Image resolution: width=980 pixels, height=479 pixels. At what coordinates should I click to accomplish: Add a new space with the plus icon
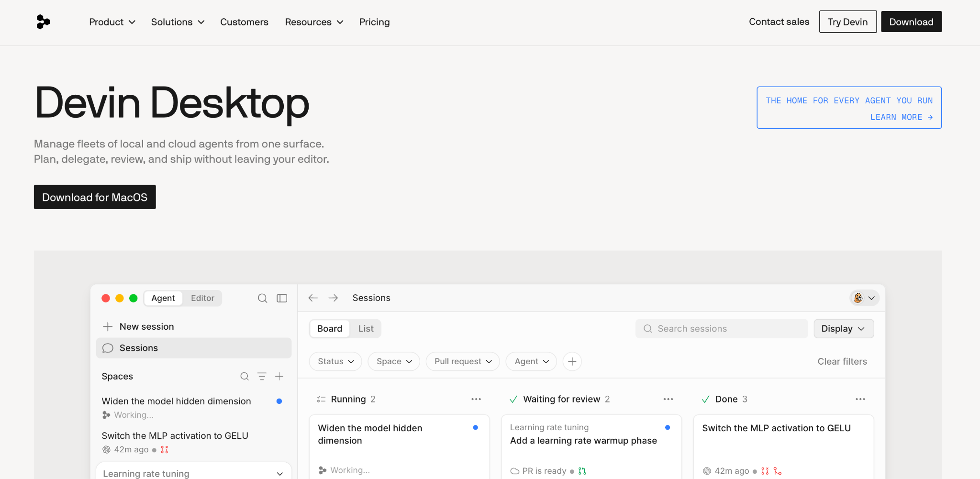click(x=279, y=377)
